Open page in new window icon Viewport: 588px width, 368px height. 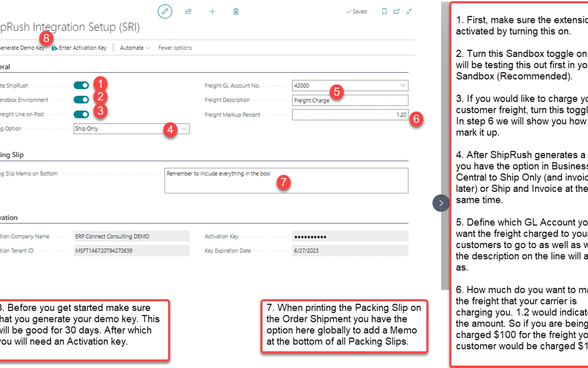click(396, 11)
